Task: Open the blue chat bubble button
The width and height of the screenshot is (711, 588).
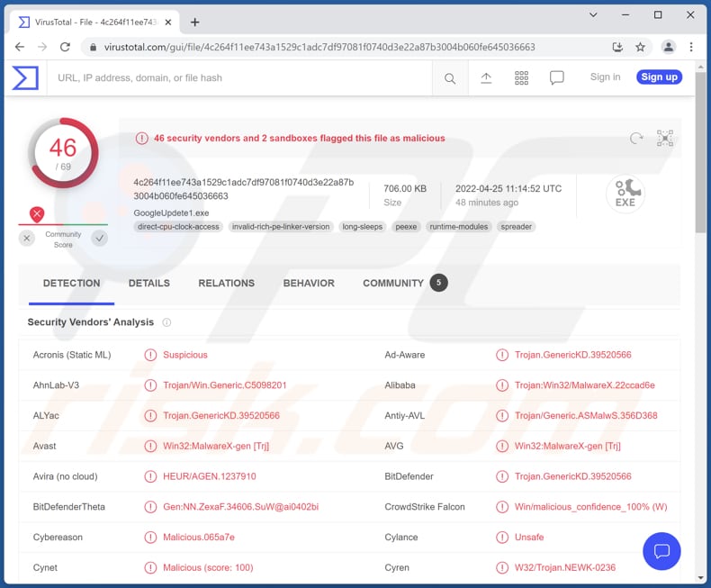Action: (661, 551)
